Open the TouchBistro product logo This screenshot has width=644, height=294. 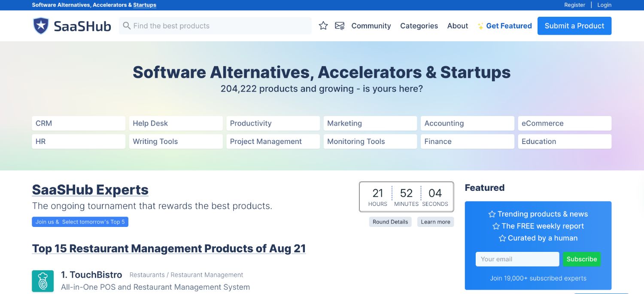(43, 281)
